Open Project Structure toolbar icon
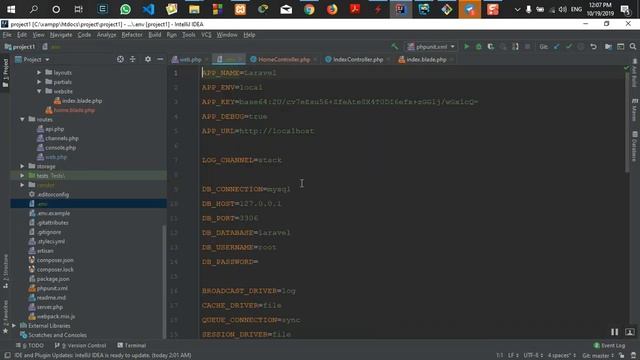Image resolution: width=640 pixels, height=360 pixels. coord(608,47)
